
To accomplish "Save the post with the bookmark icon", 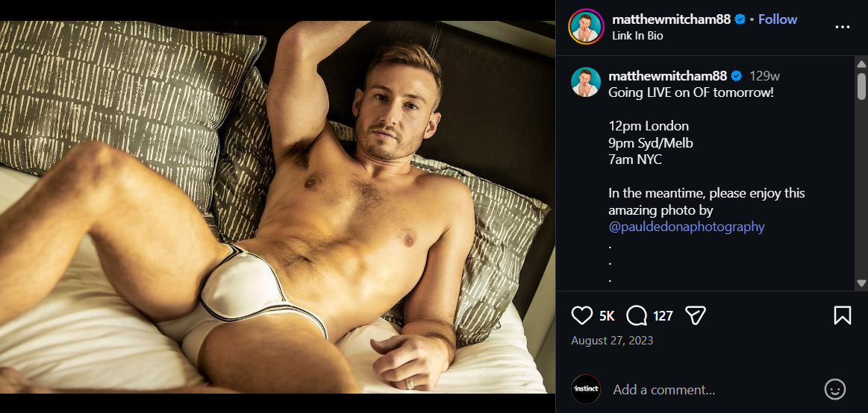I will pos(842,316).
